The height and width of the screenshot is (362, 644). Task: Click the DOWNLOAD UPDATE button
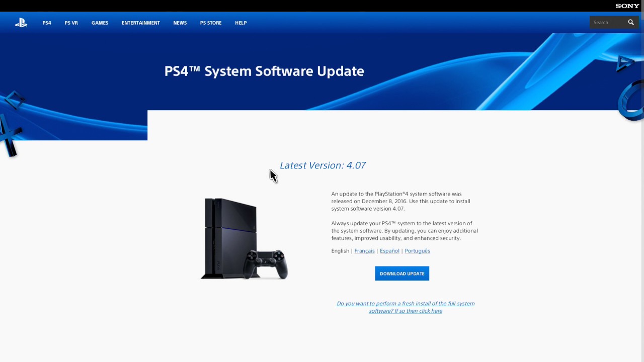pos(402,274)
